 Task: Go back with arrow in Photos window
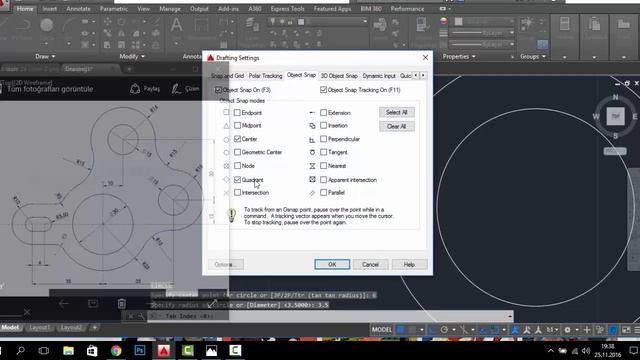(x=63, y=304)
